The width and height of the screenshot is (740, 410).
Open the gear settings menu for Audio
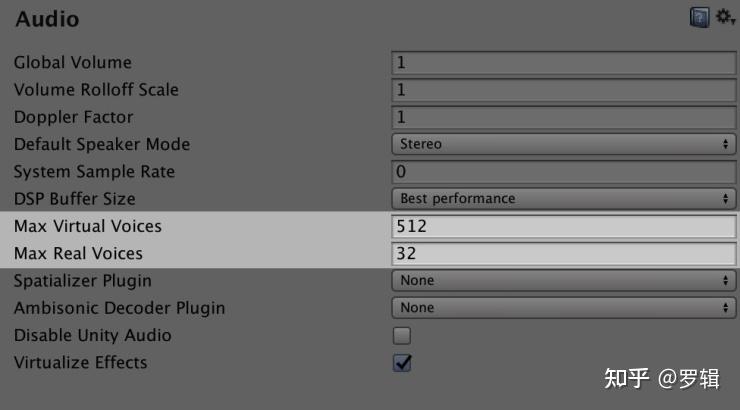click(724, 18)
